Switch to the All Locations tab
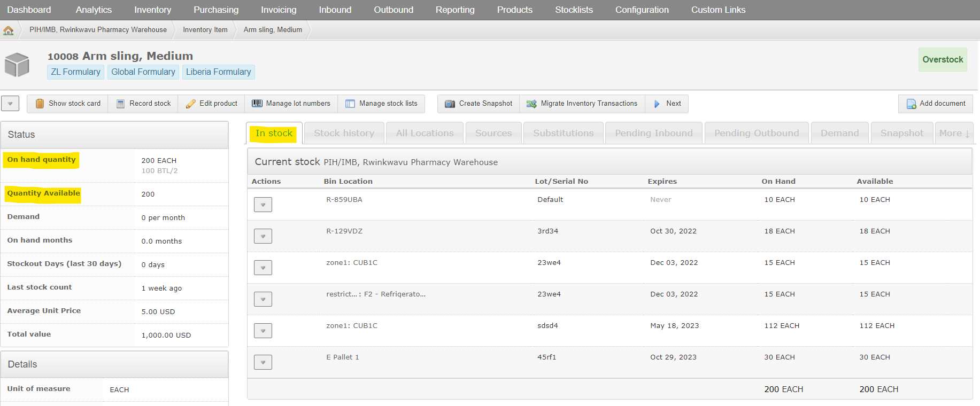This screenshot has height=406, width=980. point(425,133)
